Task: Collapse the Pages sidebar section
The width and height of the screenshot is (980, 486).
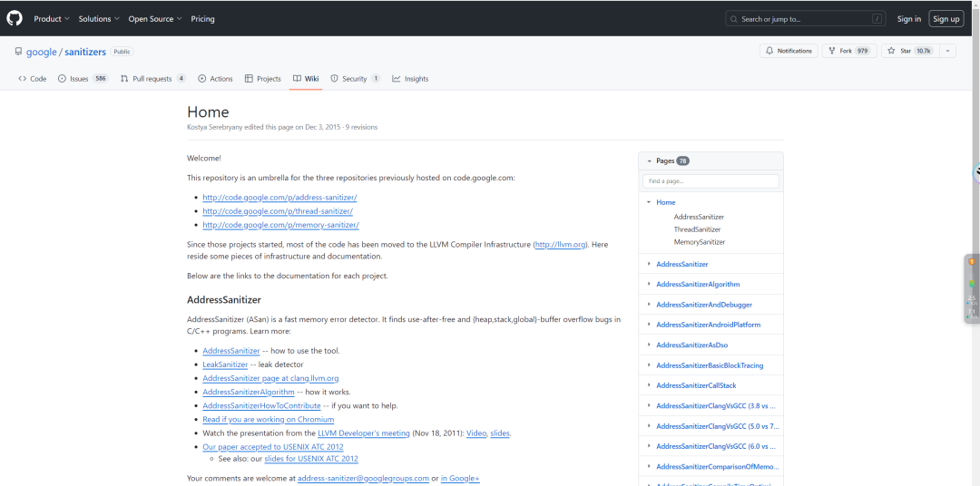Action: [x=650, y=161]
